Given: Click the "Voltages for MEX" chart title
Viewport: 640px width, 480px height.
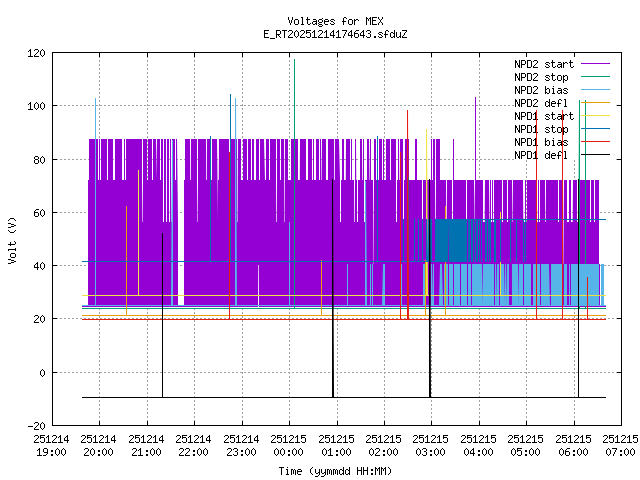Looking at the screenshot, I should tap(335, 21).
